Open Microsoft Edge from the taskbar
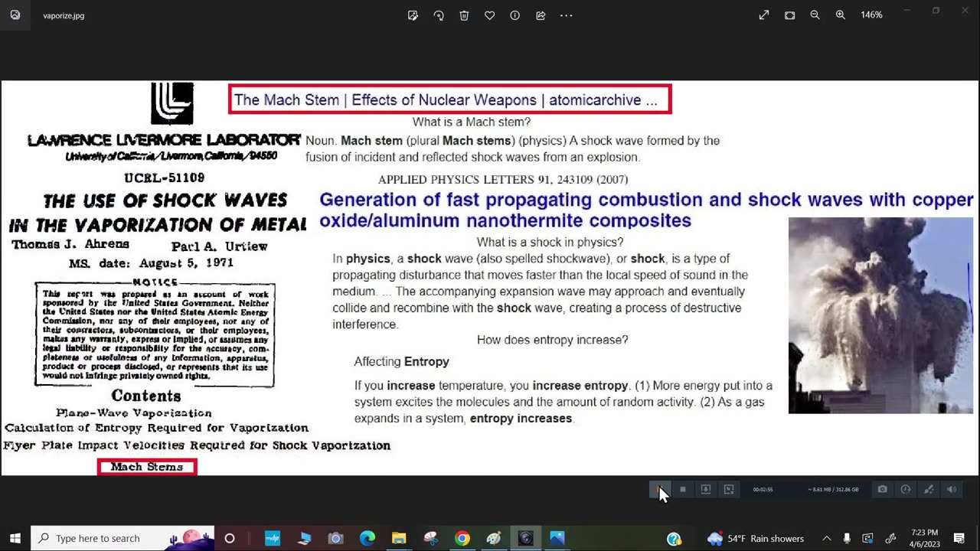Viewport: 980px width, 551px height. 367,538
